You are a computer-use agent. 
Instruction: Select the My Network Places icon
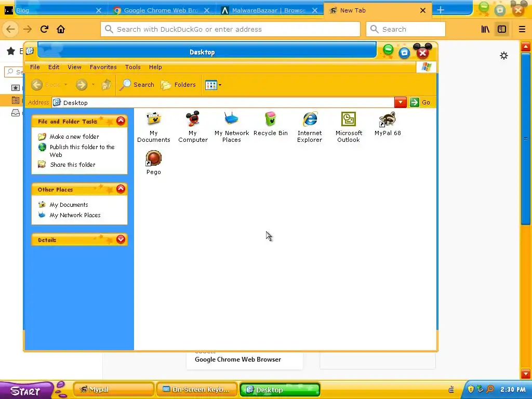(232, 127)
